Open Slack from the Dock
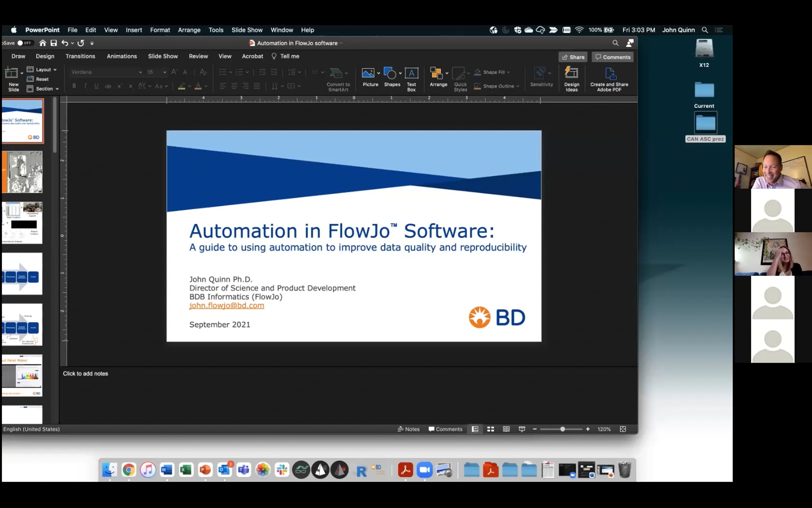 pyautogui.click(x=281, y=470)
